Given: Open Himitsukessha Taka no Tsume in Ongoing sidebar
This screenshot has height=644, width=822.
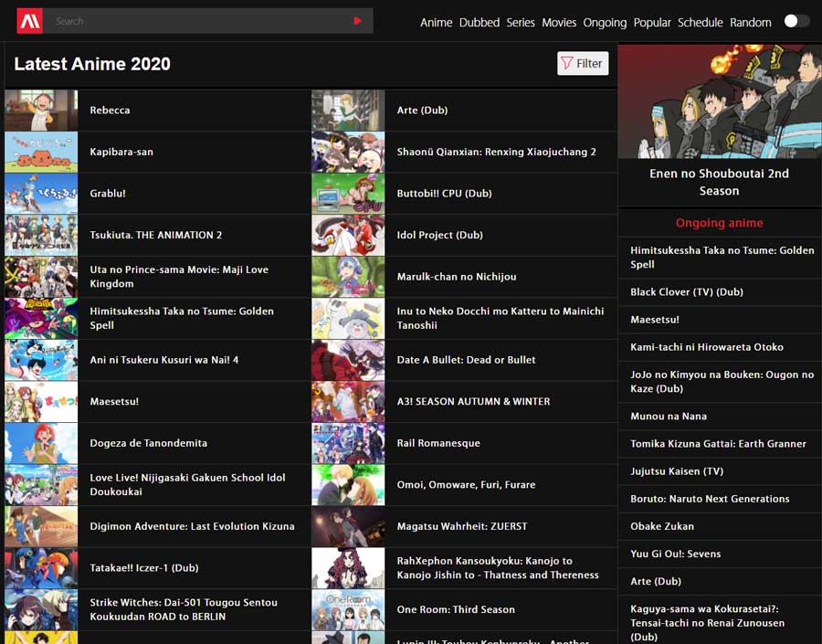Looking at the screenshot, I should (x=722, y=257).
